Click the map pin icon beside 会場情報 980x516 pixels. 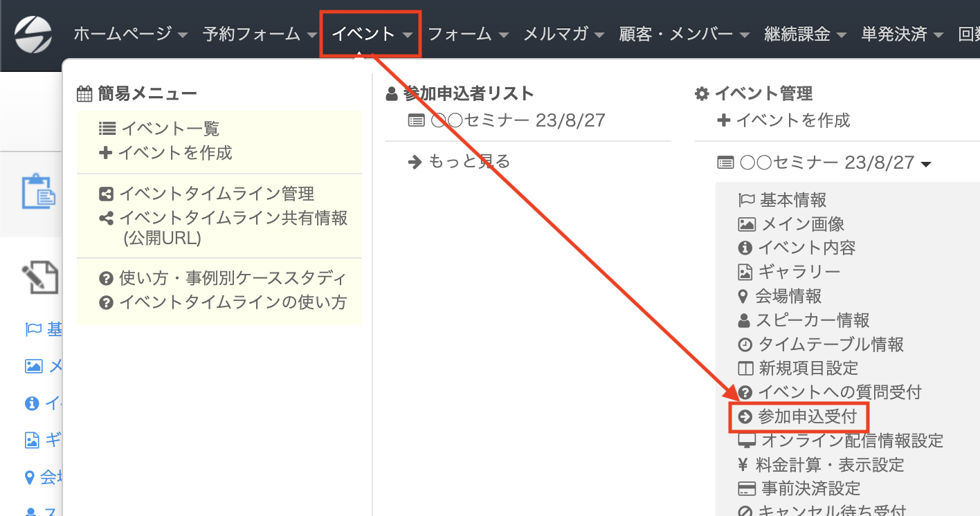[744, 297]
